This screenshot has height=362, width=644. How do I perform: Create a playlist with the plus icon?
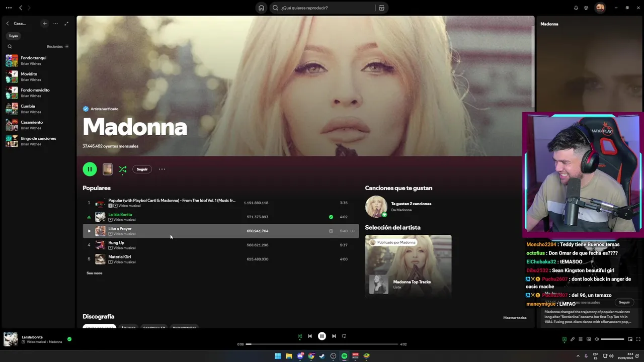44,23
